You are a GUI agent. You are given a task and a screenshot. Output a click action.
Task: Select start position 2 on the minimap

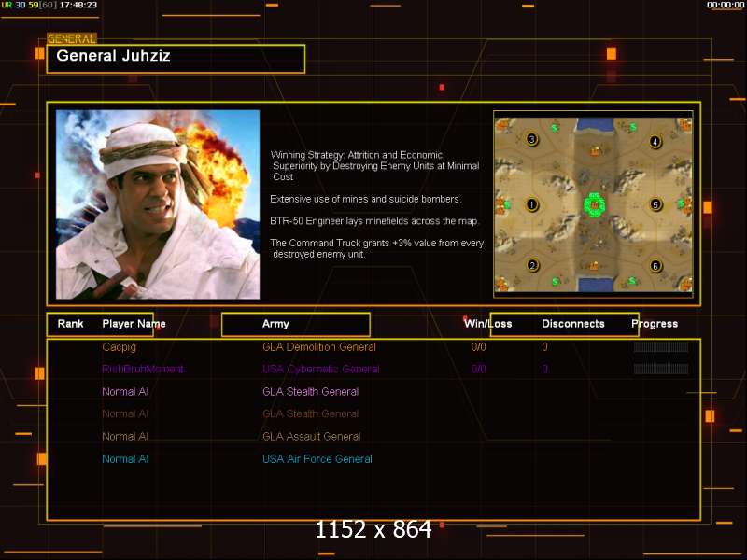(x=532, y=265)
